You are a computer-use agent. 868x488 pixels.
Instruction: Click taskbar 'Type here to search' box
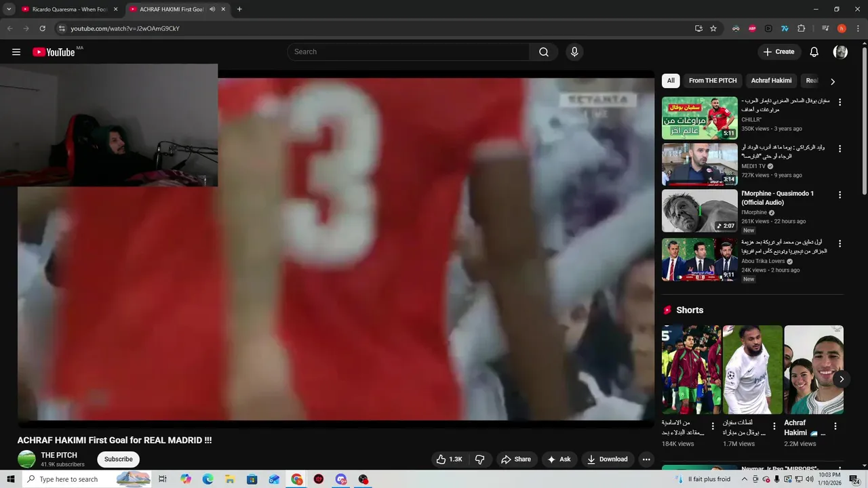point(87,479)
